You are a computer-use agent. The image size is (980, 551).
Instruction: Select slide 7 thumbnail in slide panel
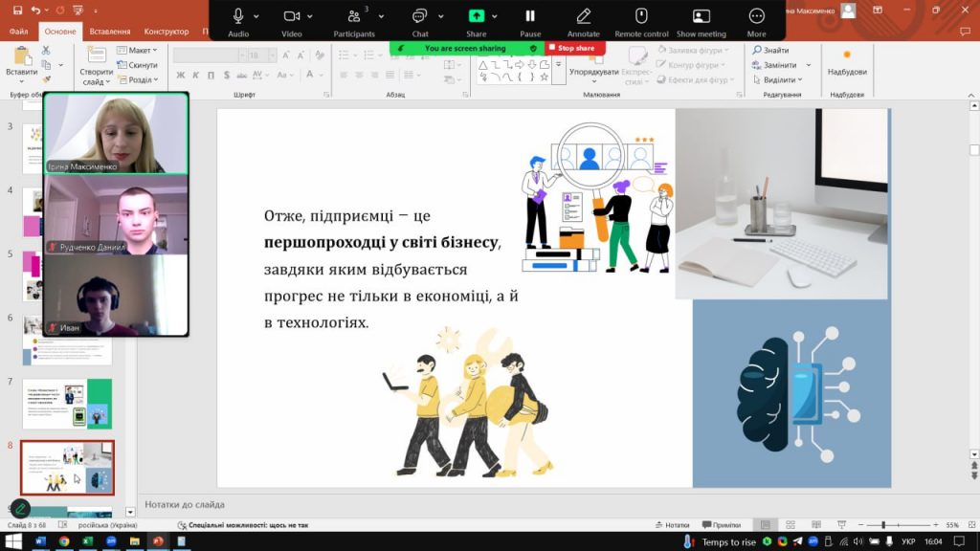[67, 404]
